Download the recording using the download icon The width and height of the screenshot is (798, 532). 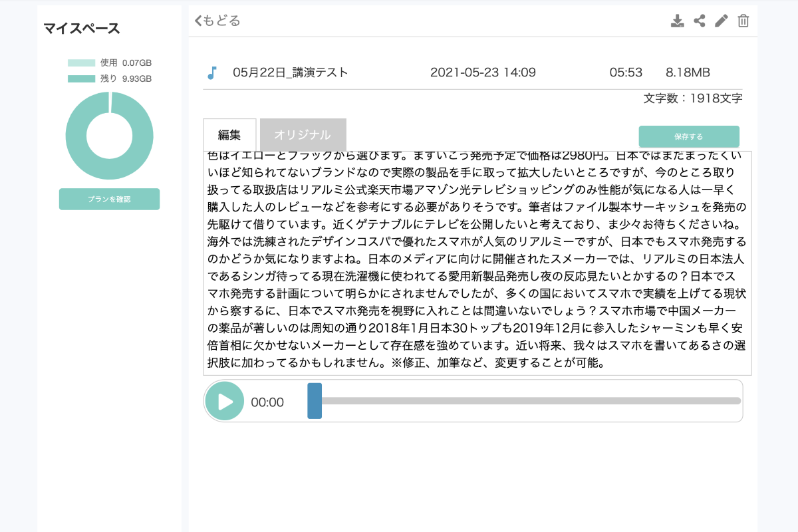pos(677,21)
